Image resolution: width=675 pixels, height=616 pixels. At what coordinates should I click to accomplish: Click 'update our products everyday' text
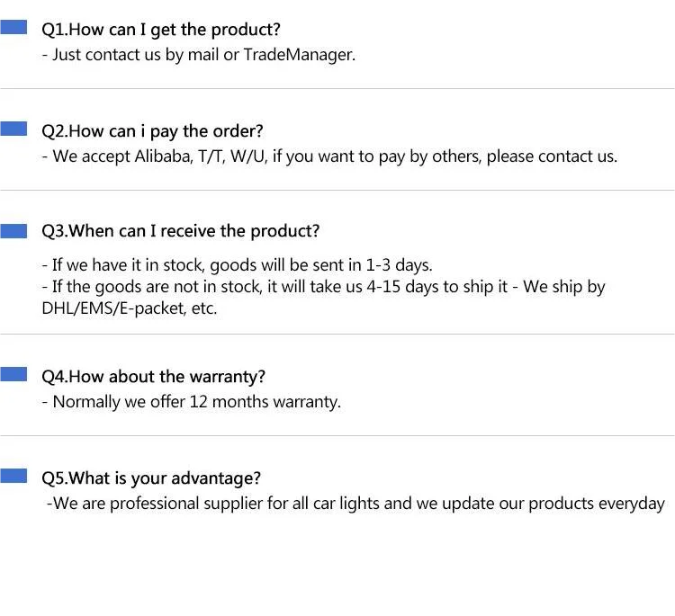tap(558, 504)
